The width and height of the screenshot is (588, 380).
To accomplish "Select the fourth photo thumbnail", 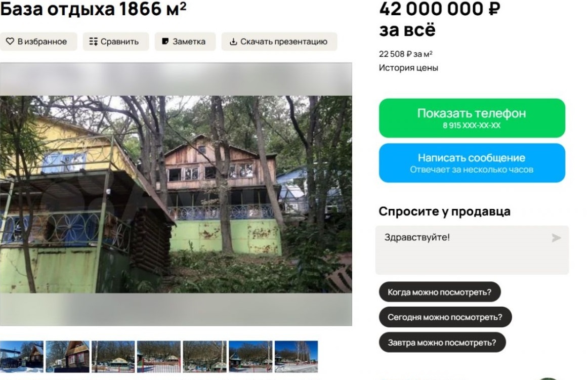I will [x=159, y=356].
